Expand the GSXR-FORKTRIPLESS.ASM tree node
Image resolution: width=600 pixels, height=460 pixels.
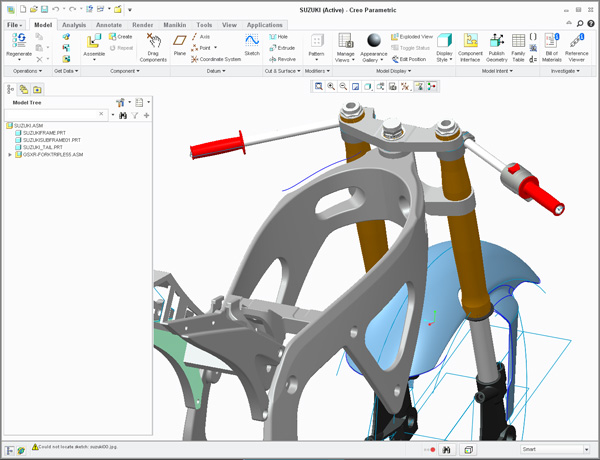(10, 155)
